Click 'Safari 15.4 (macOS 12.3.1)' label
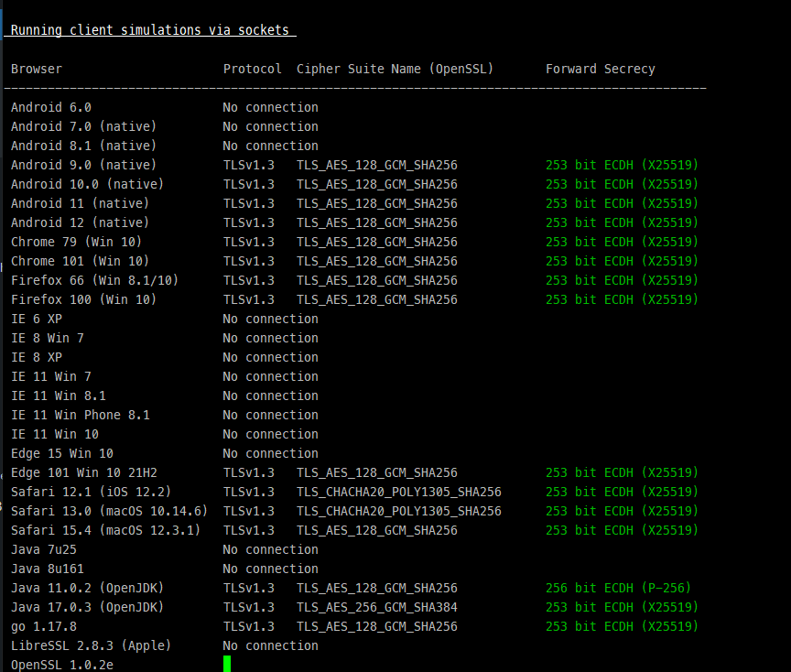791x672 pixels. (x=106, y=530)
